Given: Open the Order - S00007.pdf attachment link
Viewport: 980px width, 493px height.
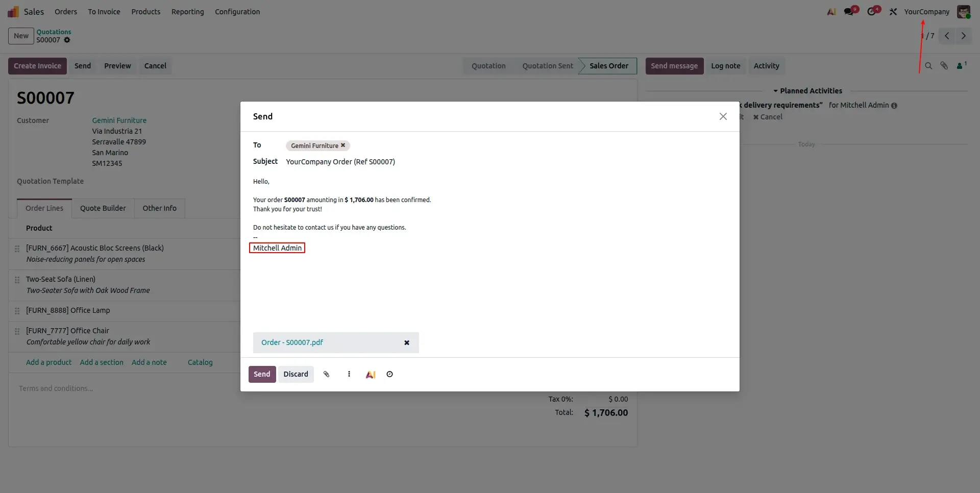Looking at the screenshot, I should pos(292,342).
